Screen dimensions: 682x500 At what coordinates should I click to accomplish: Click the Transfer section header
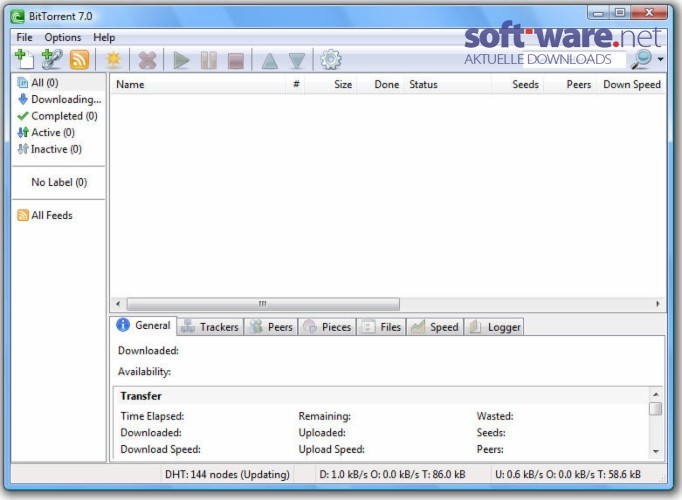coord(141,396)
